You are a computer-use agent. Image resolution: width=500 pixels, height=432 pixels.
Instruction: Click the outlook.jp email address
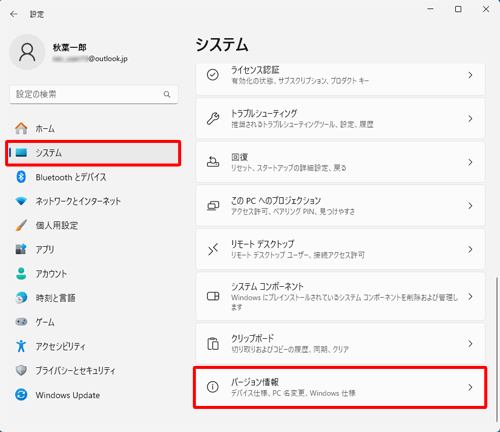point(90,59)
